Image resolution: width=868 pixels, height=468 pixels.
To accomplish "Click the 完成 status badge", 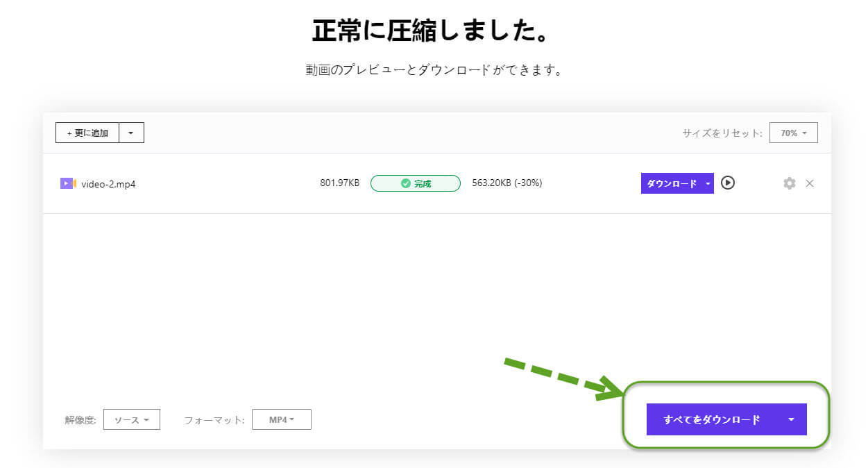I will [x=415, y=183].
